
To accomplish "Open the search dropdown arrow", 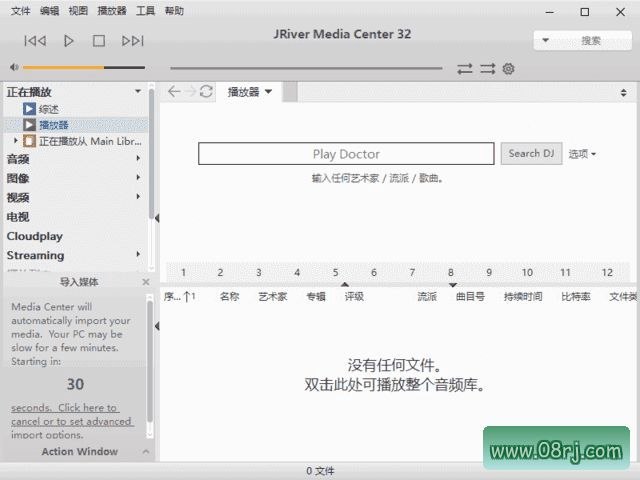I will click(x=545, y=40).
